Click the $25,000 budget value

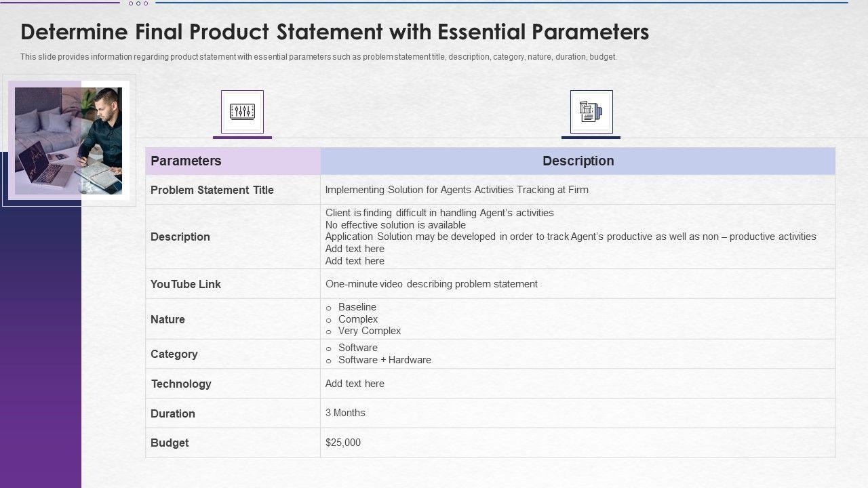click(x=343, y=443)
